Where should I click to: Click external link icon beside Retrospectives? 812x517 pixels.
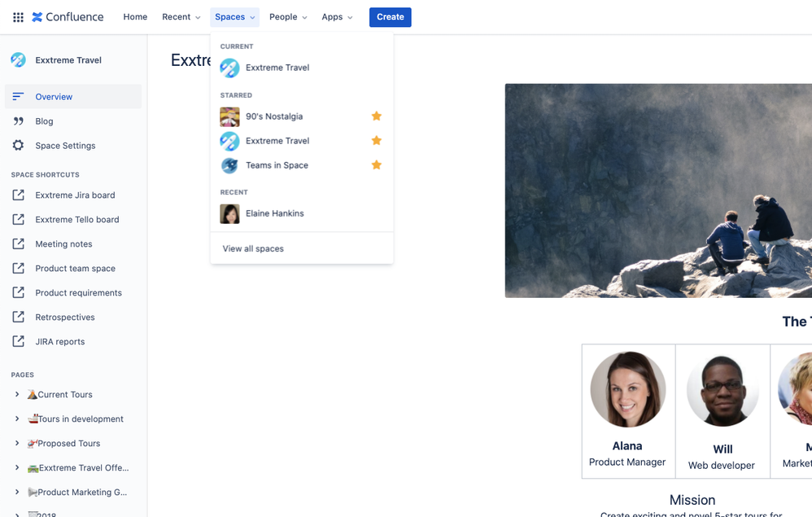coord(18,317)
